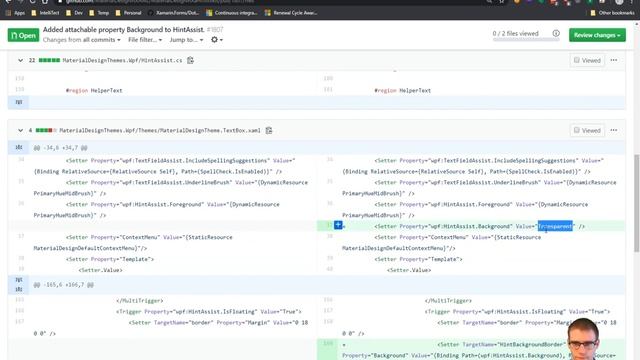Click the MaterialDesignTheme.TextBox.xaml file name
This screenshot has height=360, width=640.
click(160, 131)
